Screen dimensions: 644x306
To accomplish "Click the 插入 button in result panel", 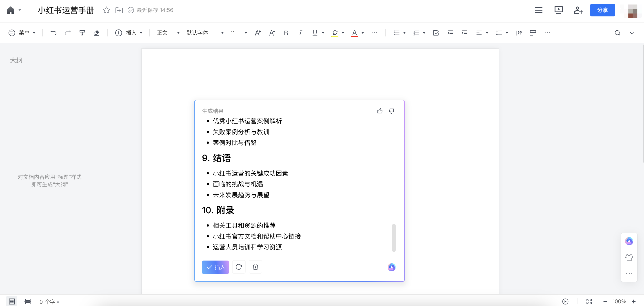I will click(x=215, y=267).
